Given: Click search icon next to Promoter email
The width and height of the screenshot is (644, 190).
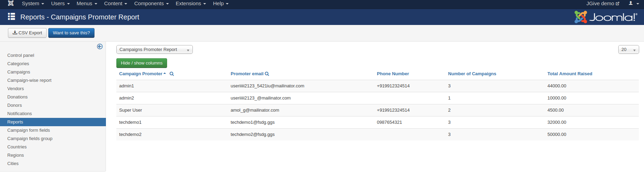Looking at the screenshot, I should (x=267, y=74).
